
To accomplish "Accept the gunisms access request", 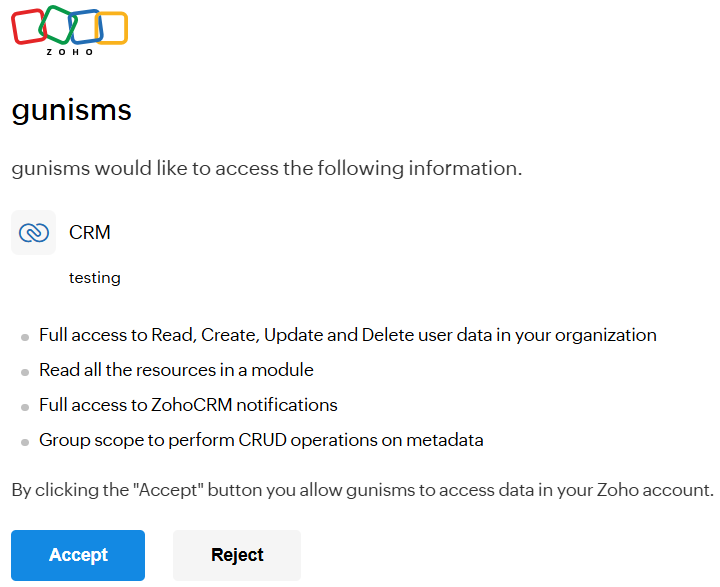I will pos(78,555).
